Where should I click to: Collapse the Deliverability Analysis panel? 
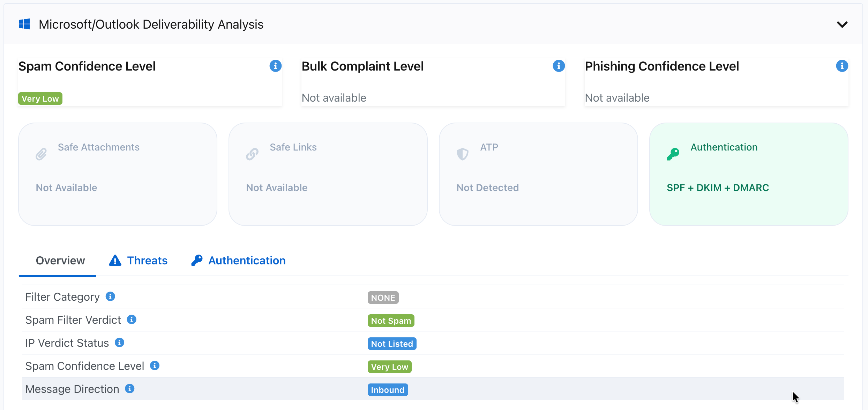pos(843,24)
